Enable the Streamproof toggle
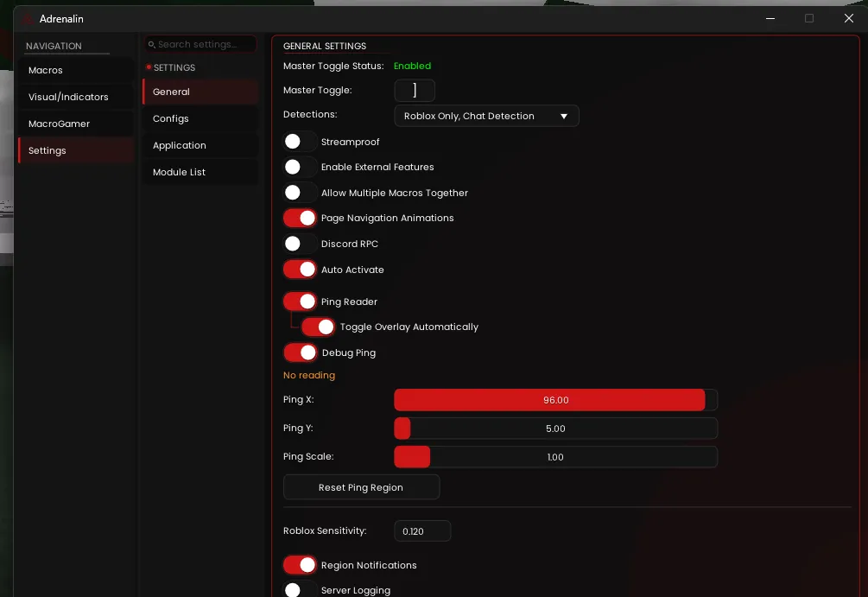The image size is (868, 597). (299, 142)
